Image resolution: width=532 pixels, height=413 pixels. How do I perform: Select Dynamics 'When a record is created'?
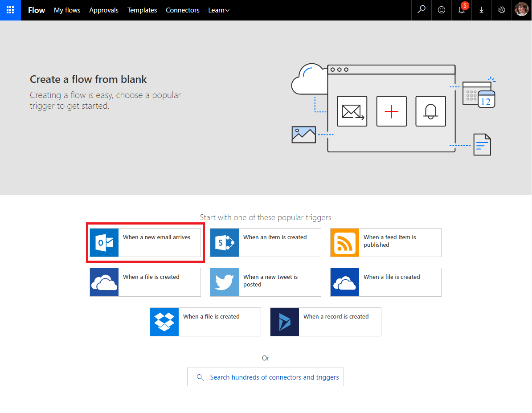[x=336, y=317]
